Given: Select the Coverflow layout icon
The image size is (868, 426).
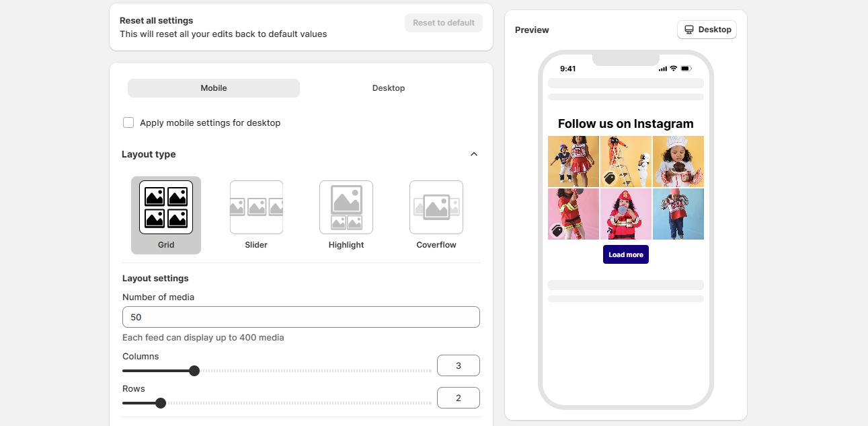Looking at the screenshot, I should (x=436, y=207).
